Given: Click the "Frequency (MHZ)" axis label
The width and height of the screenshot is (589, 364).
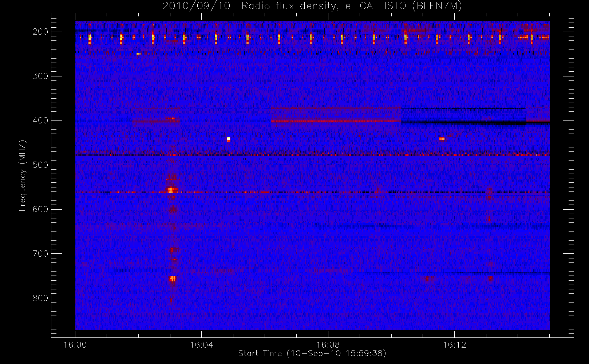Looking at the screenshot, I should tap(23, 176).
